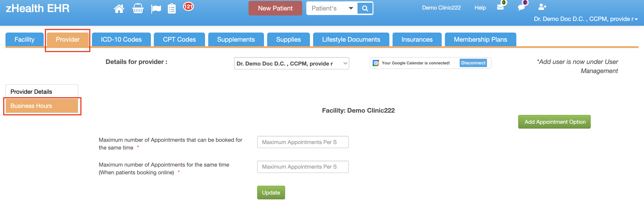Click the New Patient button
Screen dimensions: 644x218
click(275, 8)
